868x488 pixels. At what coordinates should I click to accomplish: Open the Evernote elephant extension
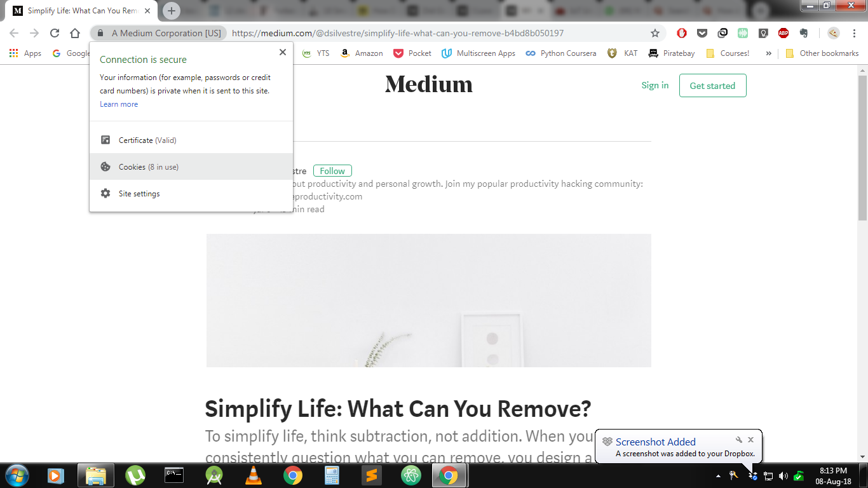pos(804,33)
